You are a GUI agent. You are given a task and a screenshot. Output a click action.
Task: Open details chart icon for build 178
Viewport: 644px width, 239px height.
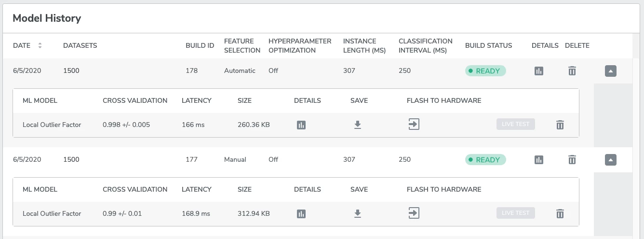[539, 71]
